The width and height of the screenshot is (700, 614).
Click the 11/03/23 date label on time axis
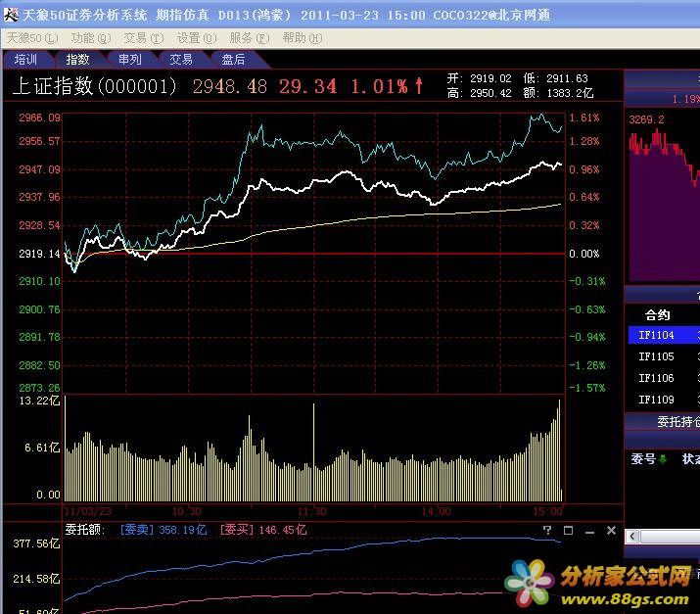coord(88,511)
